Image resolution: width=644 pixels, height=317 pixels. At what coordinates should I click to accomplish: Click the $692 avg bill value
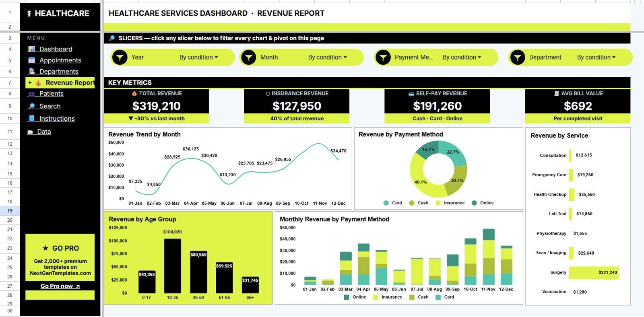click(x=578, y=106)
